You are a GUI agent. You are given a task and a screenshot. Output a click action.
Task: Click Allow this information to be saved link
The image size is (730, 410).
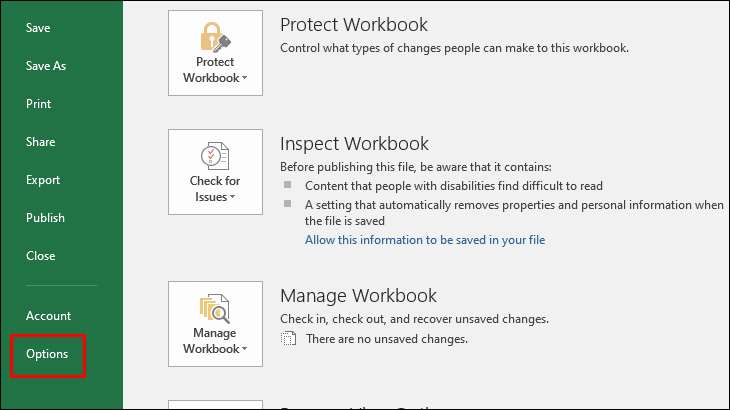425,240
